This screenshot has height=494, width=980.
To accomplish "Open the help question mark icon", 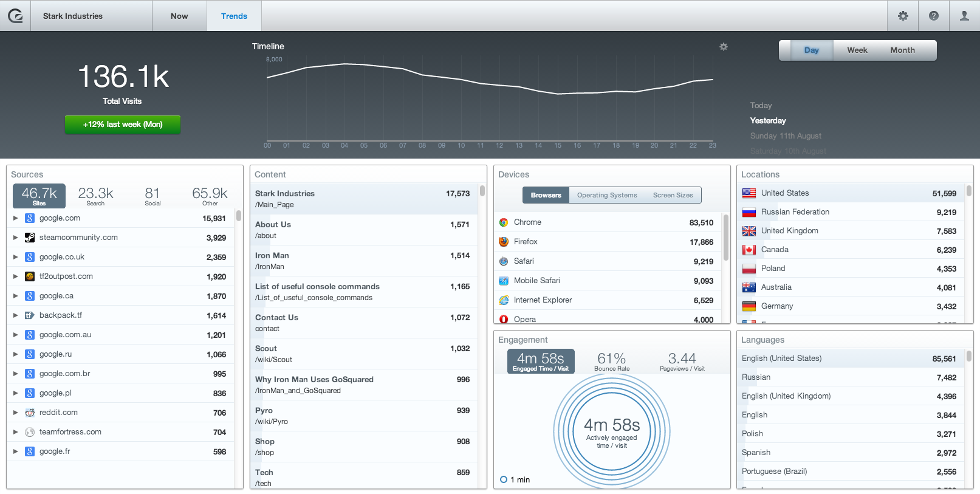I will pyautogui.click(x=934, y=16).
